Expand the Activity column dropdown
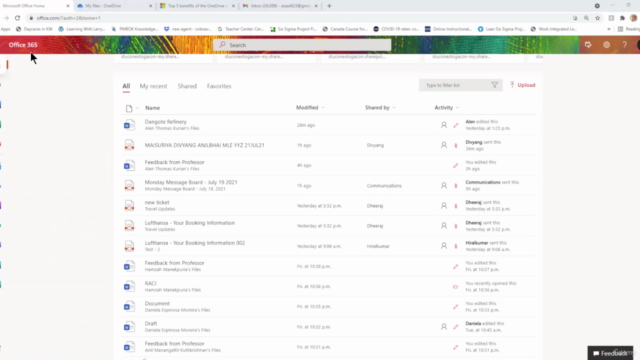 coord(457,108)
